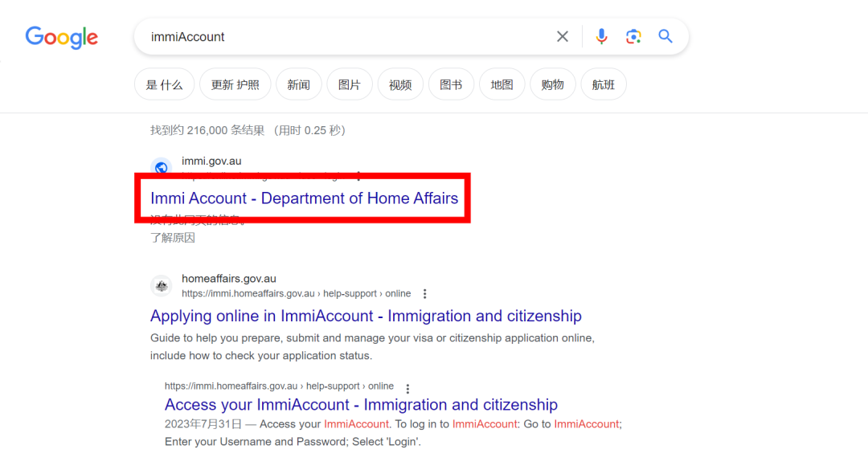This screenshot has height=470, width=868.
Task: Switch to the 图书 results tab
Action: pyautogui.click(x=451, y=84)
